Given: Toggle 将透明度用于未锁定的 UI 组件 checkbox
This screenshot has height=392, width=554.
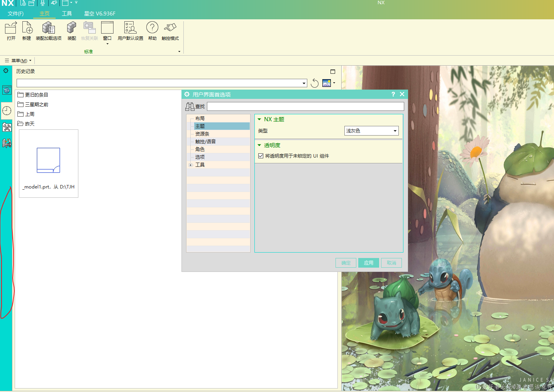Looking at the screenshot, I should pyautogui.click(x=261, y=156).
